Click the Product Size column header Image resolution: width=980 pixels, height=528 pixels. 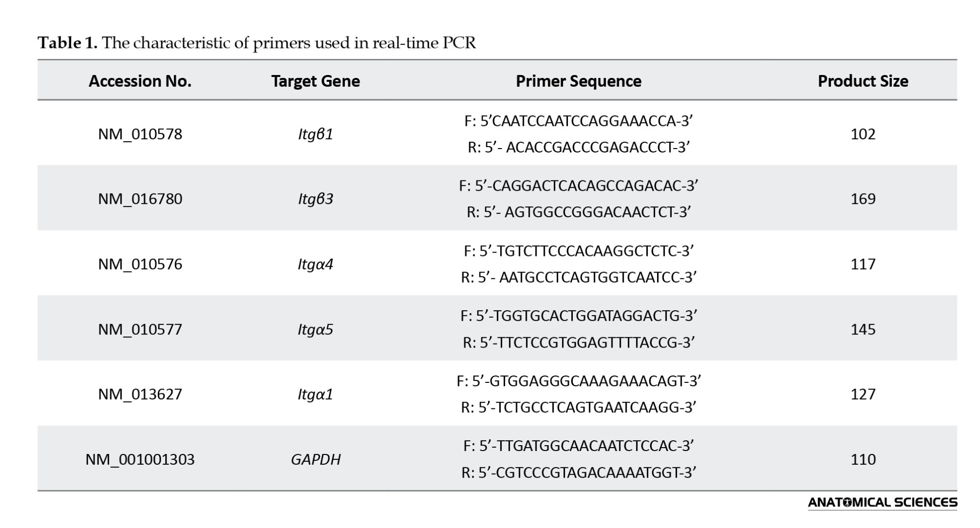click(863, 81)
